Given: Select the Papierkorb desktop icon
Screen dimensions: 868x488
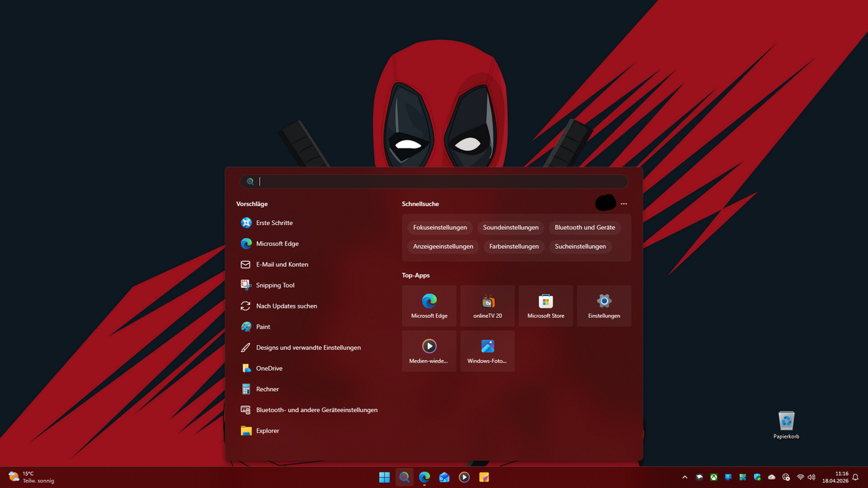Looking at the screenshot, I should click(x=787, y=425).
